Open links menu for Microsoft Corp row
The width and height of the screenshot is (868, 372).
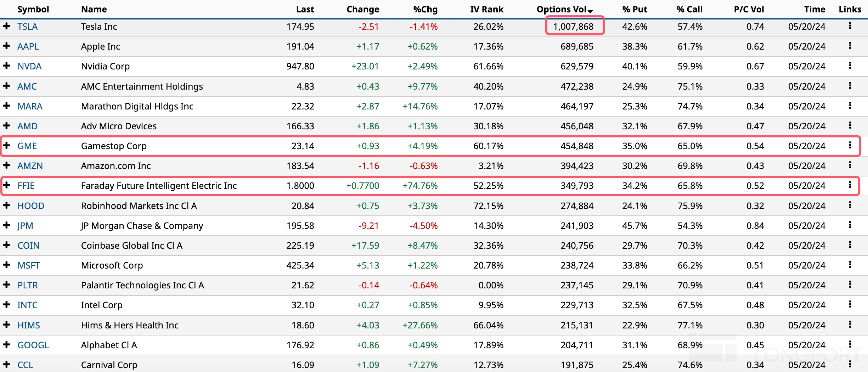[x=850, y=265]
